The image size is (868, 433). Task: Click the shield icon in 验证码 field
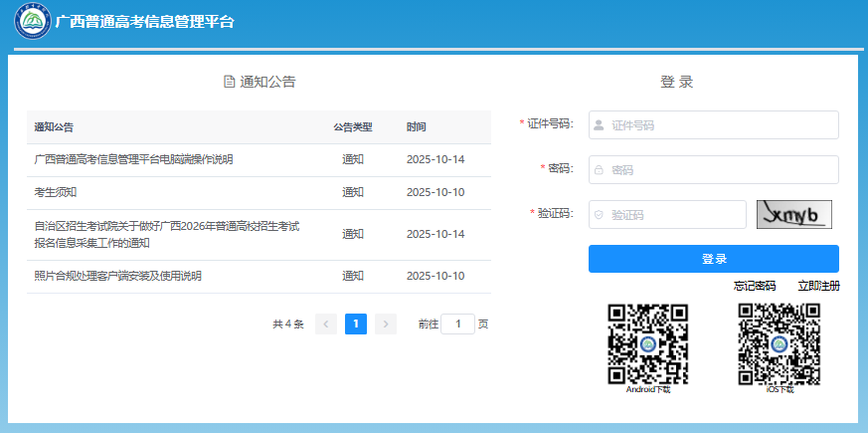coord(599,215)
